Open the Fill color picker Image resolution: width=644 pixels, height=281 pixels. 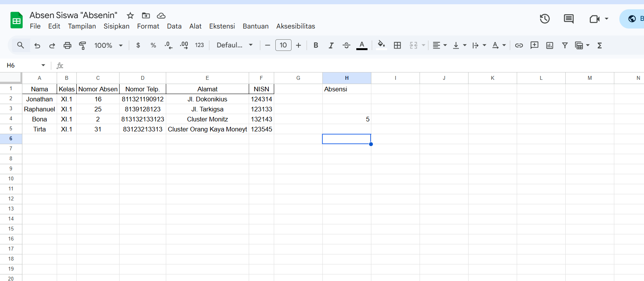click(x=381, y=45)
